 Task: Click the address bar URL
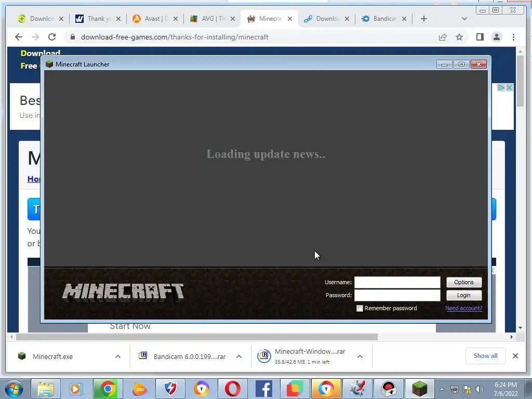point(175,37)
